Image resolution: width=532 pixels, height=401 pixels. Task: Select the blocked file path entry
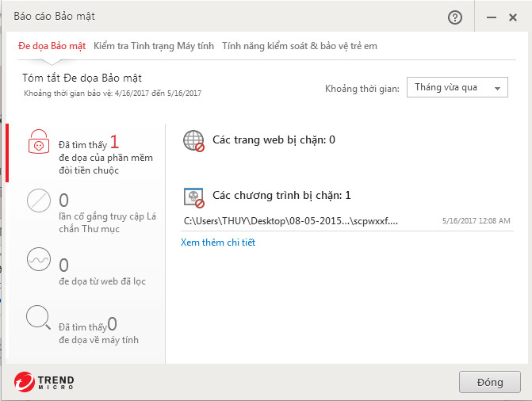click(x=290, y=221)
